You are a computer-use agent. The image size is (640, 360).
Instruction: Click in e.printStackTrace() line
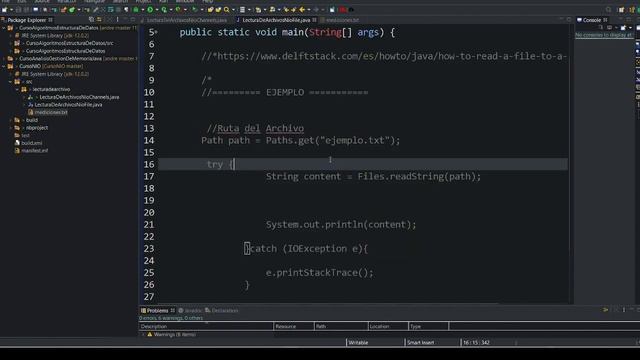coord(320,272)
